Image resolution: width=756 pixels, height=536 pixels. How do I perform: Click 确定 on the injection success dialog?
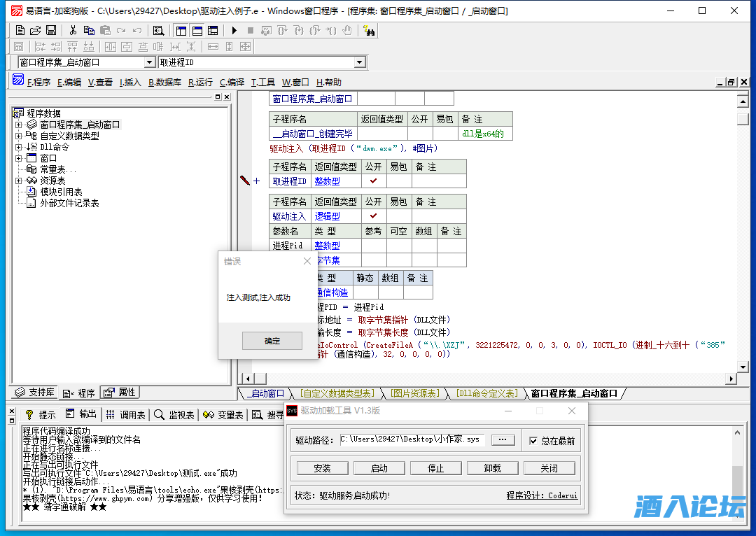(x=272, y=341)
